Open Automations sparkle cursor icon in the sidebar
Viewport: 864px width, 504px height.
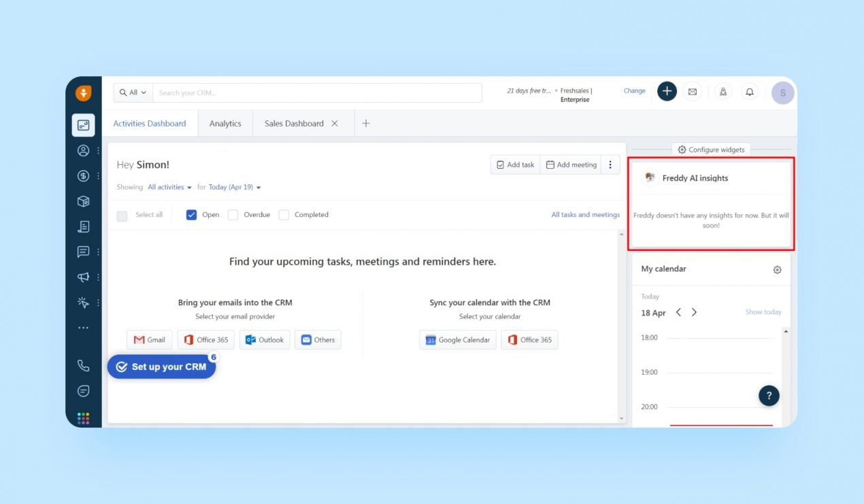83,303
